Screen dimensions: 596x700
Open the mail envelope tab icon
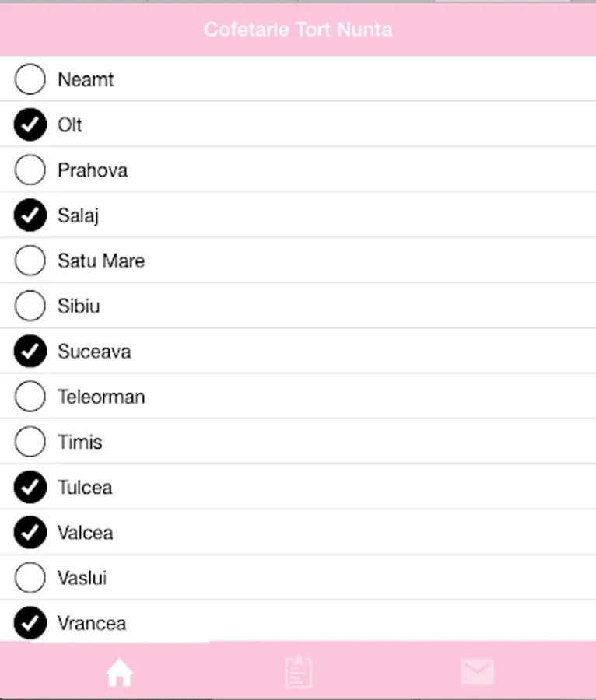477,671
